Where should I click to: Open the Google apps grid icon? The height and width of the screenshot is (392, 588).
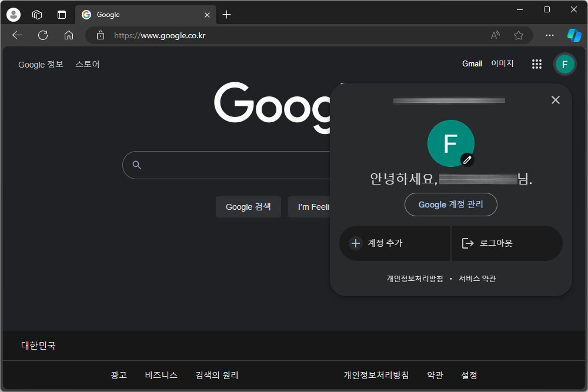click(537, 64)
